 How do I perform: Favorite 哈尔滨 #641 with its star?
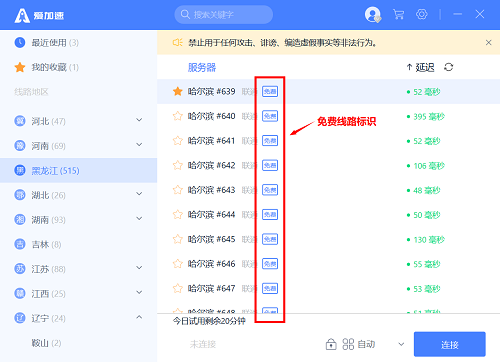point(178,141)
